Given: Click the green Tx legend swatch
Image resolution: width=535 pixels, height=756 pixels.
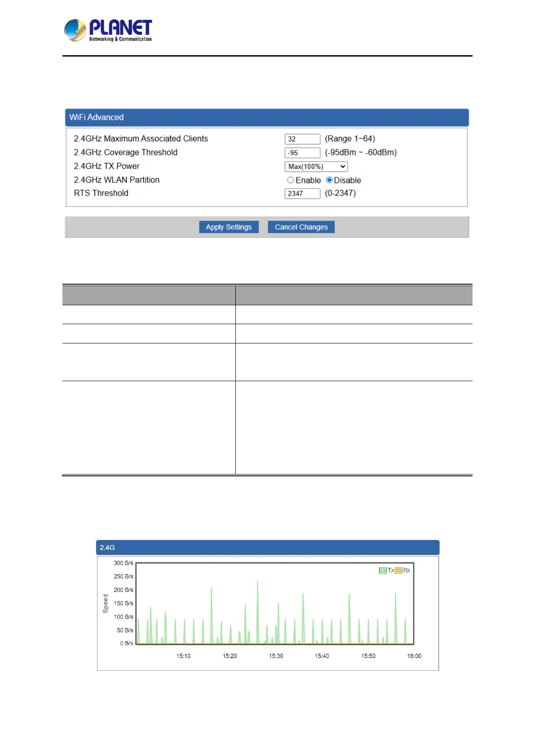Looking at the screenshot, I should click(383, 571).
